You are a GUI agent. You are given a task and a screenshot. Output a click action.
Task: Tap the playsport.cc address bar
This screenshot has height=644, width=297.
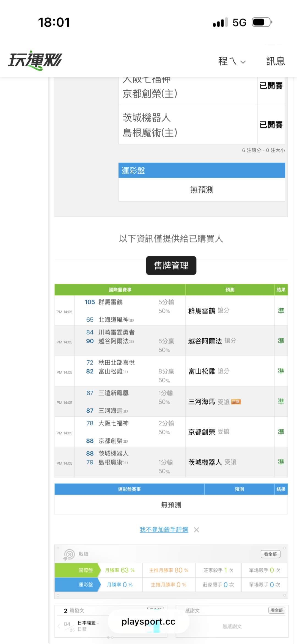[148, 622]
